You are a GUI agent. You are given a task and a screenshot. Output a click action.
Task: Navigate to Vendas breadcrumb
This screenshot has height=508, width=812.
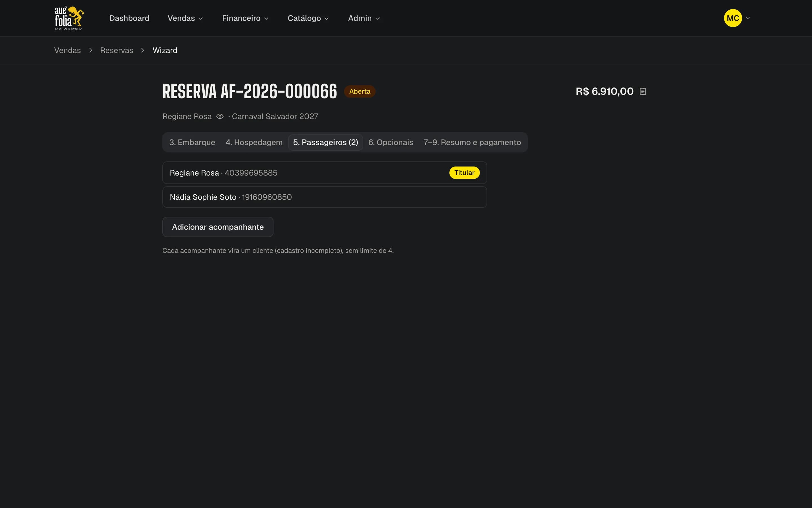(67, 51)
